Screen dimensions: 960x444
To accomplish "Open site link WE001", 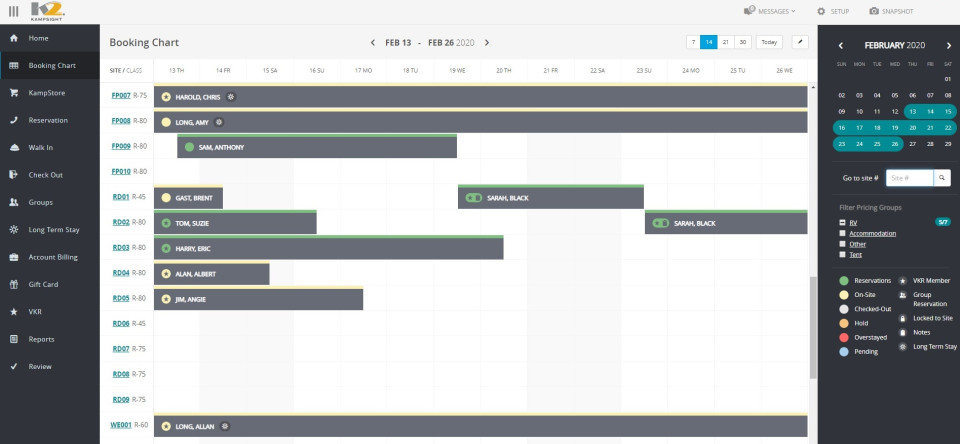I will click(121, 424).
